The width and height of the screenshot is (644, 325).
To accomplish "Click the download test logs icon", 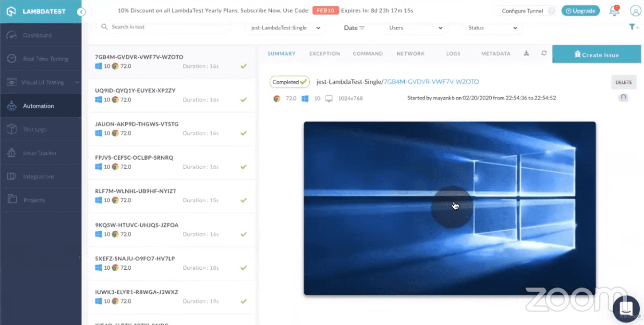I will tap(526, 54).
